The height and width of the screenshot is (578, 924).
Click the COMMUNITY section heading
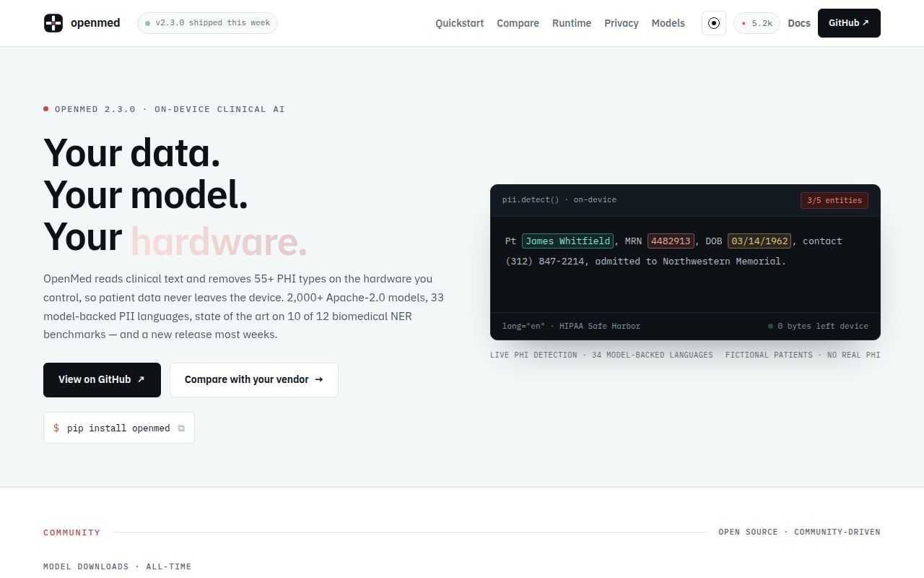coord(71,532)
